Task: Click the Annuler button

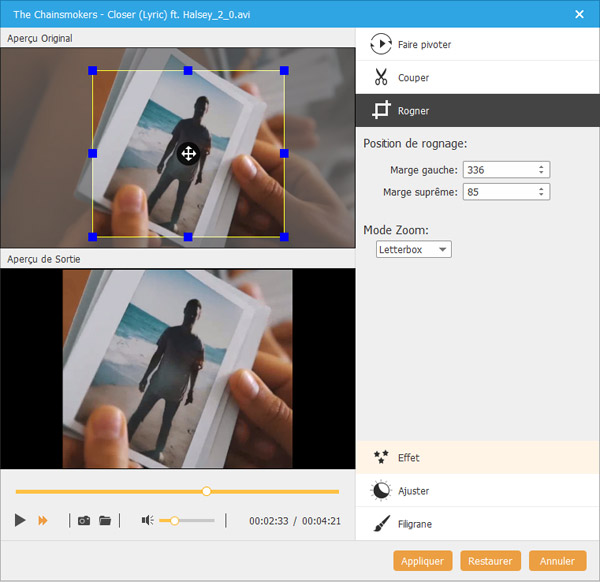Action: (x=558, y=561)
